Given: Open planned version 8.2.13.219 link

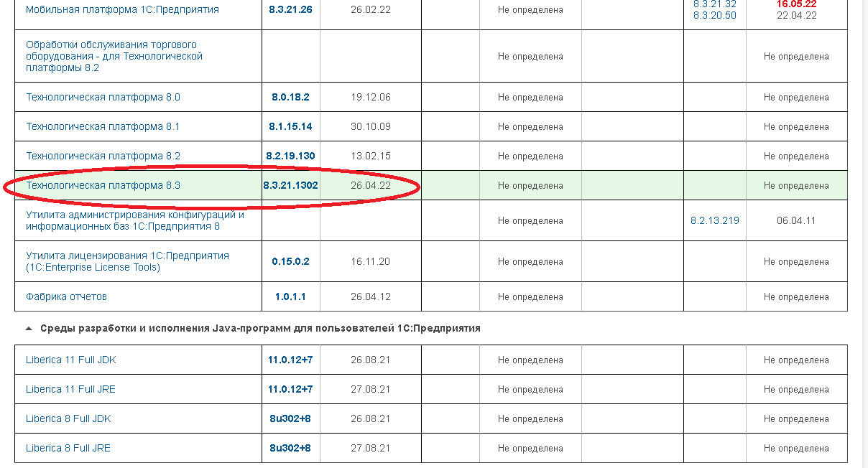Looking at the screenshot, I should [715, 220].
